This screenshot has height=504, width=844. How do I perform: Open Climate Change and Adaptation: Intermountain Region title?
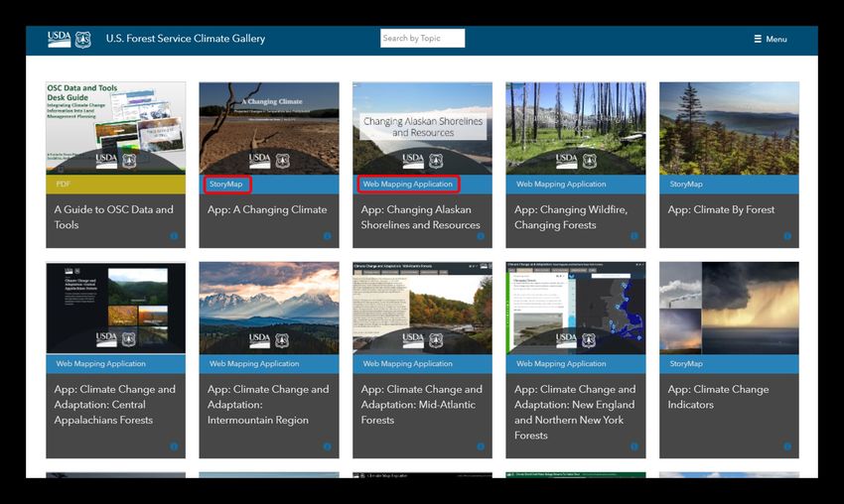click(268, 405)
